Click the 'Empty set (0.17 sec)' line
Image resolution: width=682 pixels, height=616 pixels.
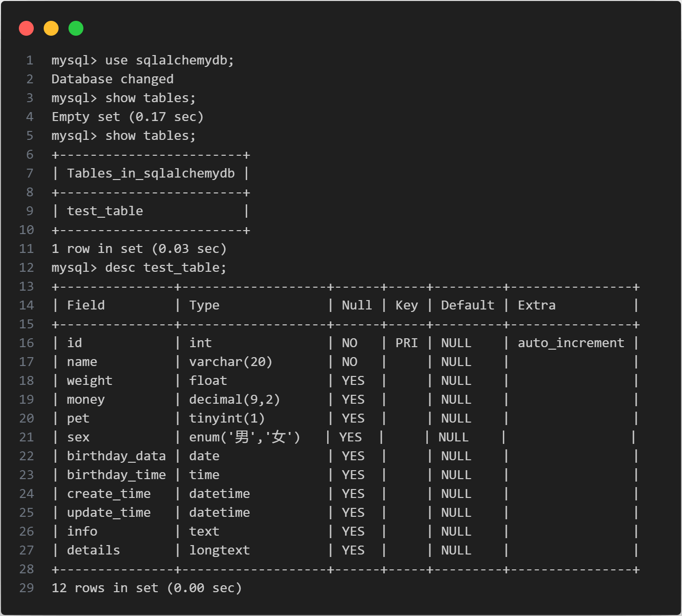[x=128, y=117]
